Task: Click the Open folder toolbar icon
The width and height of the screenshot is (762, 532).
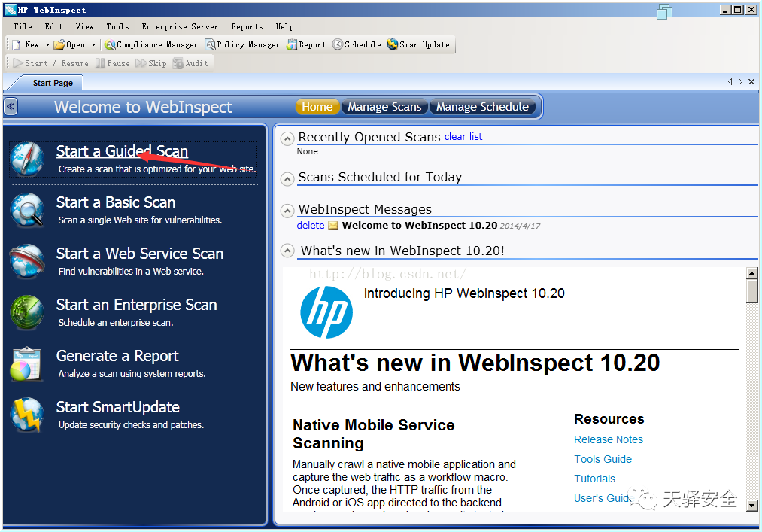Action: click(59, 44)
